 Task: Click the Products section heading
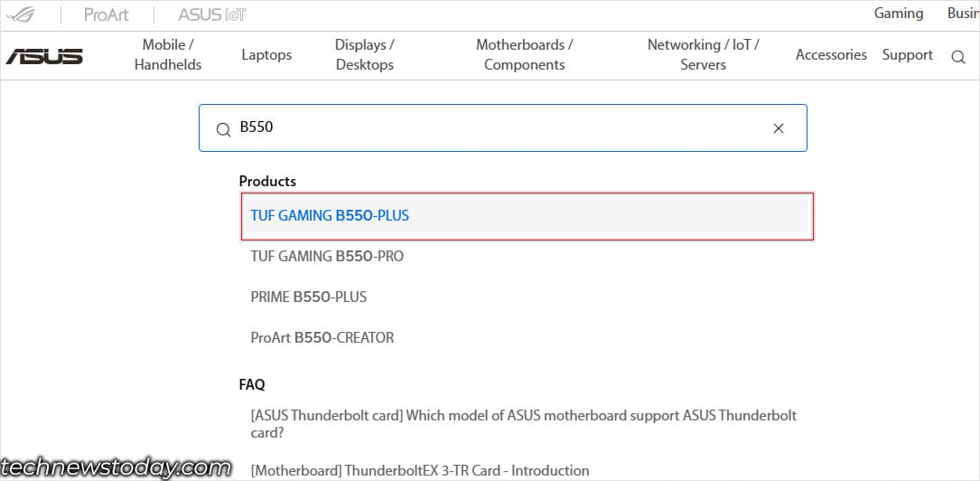[267, 182]
